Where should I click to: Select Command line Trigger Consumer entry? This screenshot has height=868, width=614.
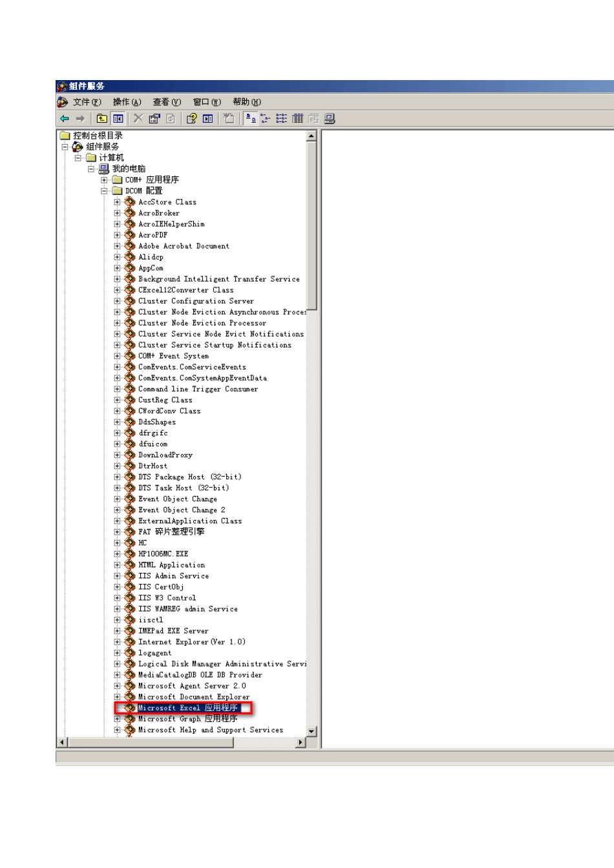[x=198, y=389]
